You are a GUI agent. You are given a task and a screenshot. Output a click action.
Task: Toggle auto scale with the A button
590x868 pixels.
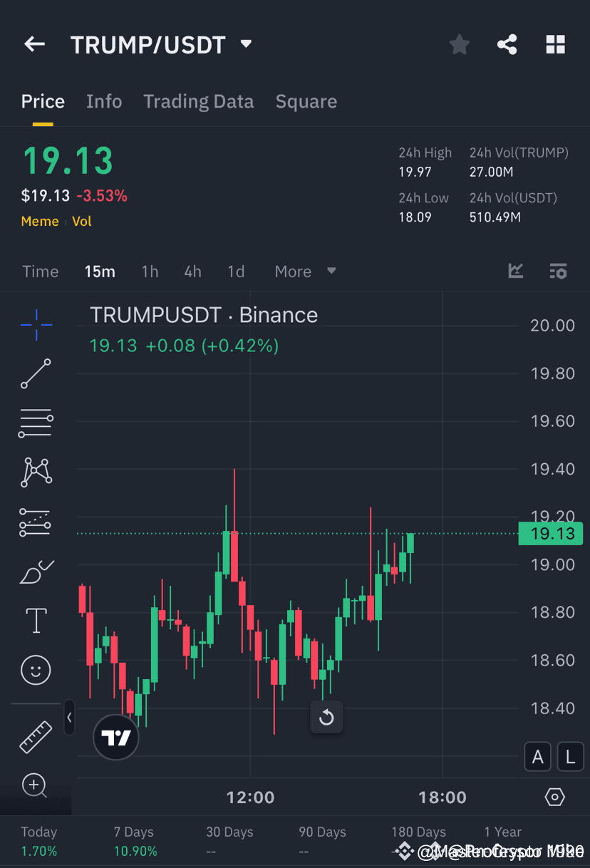pyautogui.click(x=538, y=757)
